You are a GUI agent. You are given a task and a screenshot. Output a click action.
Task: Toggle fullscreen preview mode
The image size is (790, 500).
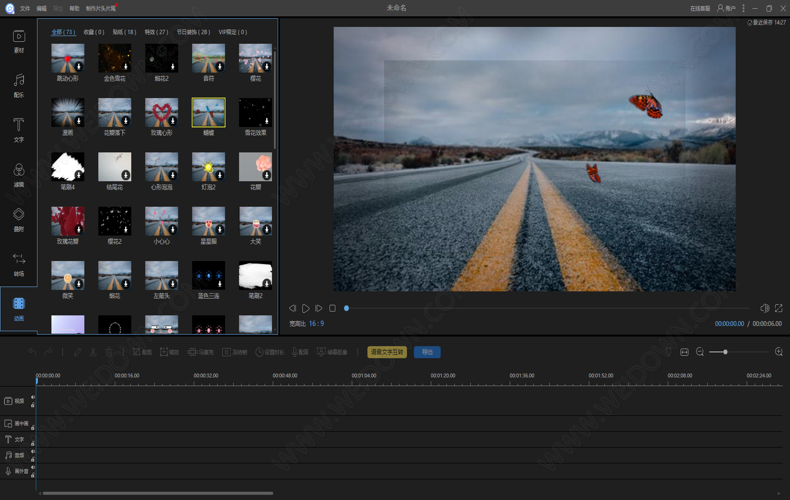(x=778, y=308)
